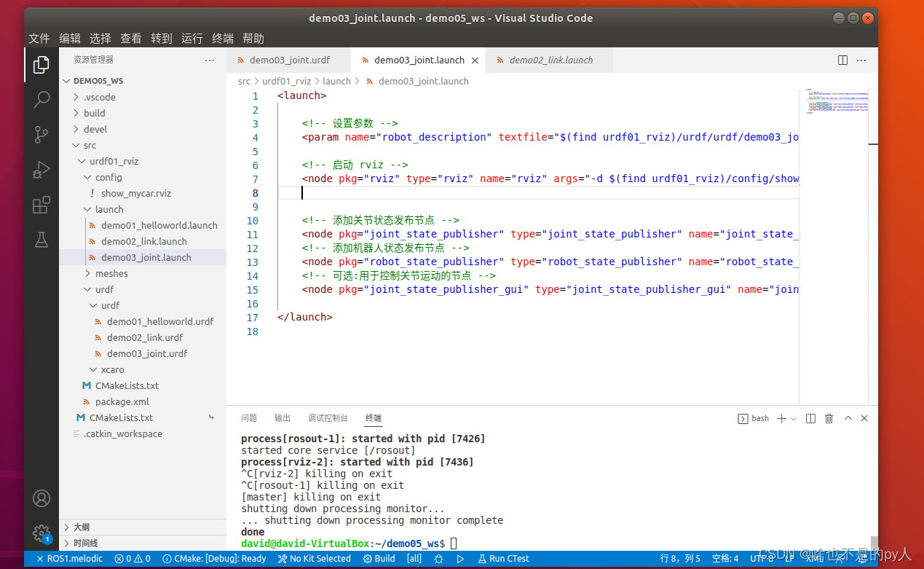Screen dimensions: 924x569
Task: Close the demo03_joint.launch tab
Action: pyautogui.click(x=475, y=60)
